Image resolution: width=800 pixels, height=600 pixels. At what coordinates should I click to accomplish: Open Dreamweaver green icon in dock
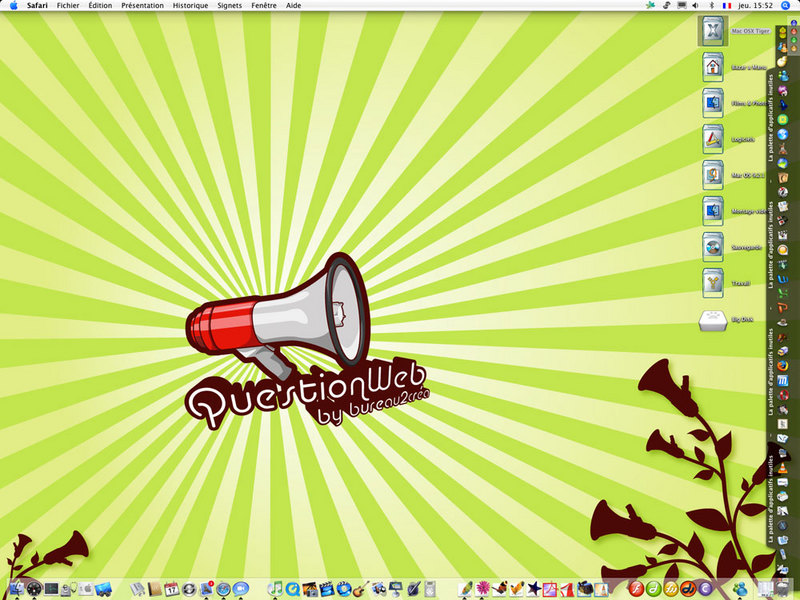(x=654, y=589)
